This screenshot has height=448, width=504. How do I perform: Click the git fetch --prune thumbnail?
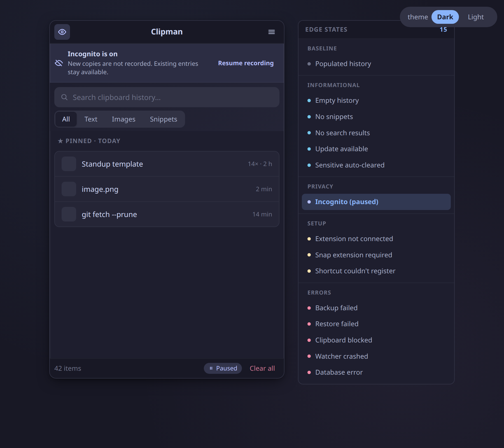[x=69, y=214]
